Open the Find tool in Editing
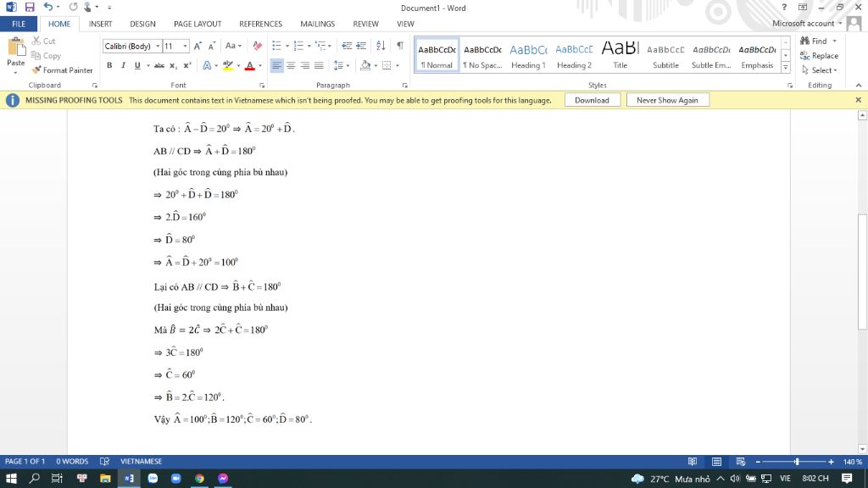The image size is (868, 488). (x=814, y=41)
